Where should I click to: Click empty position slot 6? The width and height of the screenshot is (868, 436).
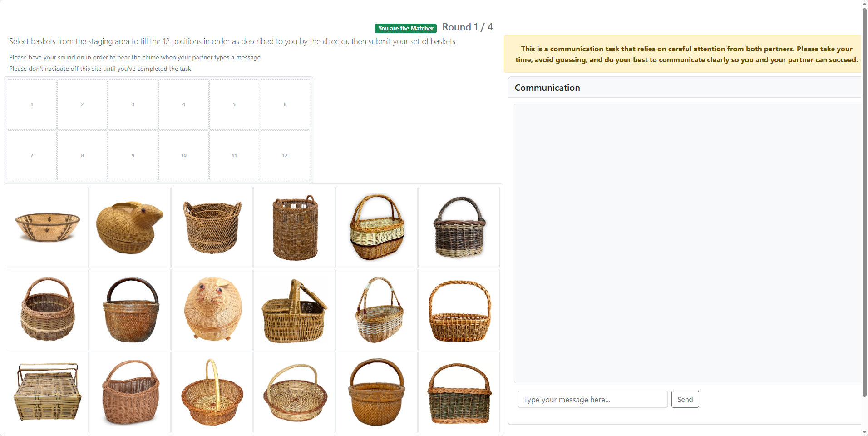click(x=285, y=104)
